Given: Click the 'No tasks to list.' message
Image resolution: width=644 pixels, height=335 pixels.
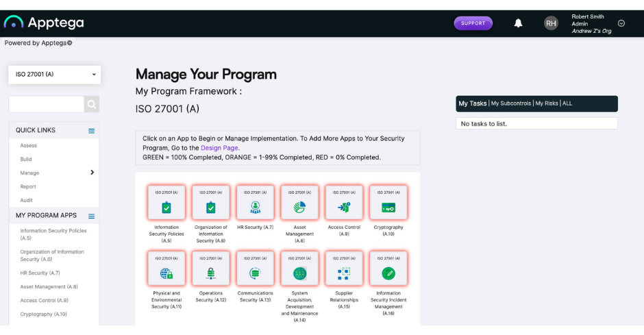Looking at the screenshot, I should point(484,123).
